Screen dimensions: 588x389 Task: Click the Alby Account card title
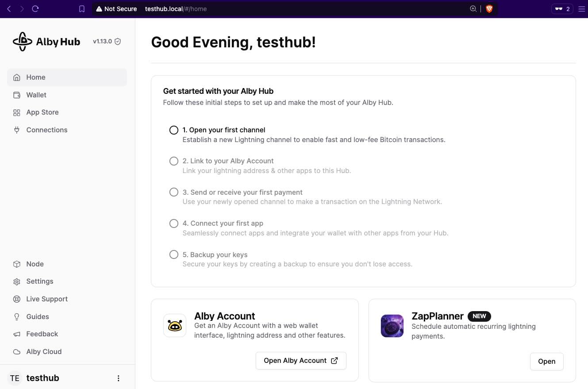click(x=225, y=316)
